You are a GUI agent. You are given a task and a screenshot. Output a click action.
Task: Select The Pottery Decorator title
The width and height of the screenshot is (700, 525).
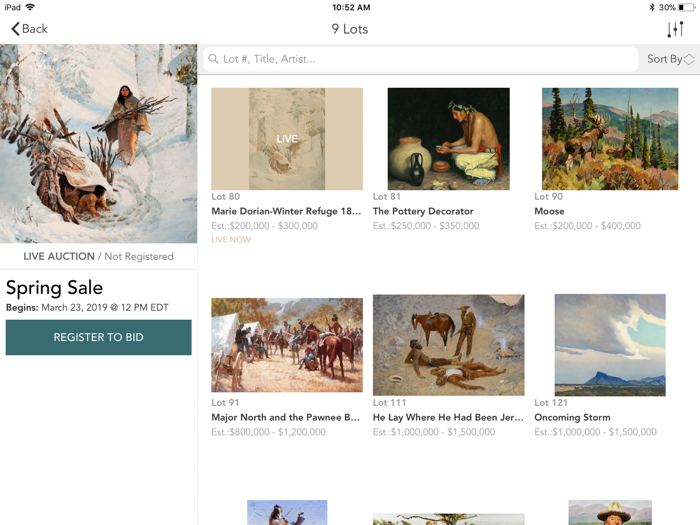coord(423,211)
